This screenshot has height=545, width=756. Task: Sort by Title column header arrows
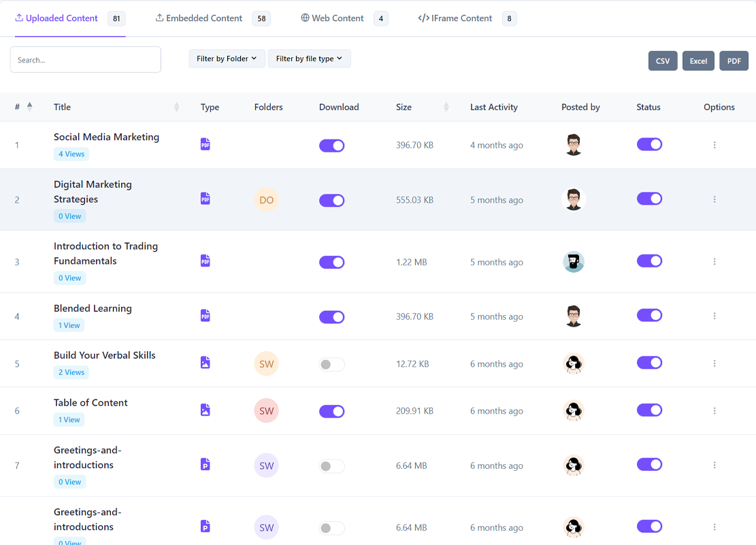(x=176, y=107)
